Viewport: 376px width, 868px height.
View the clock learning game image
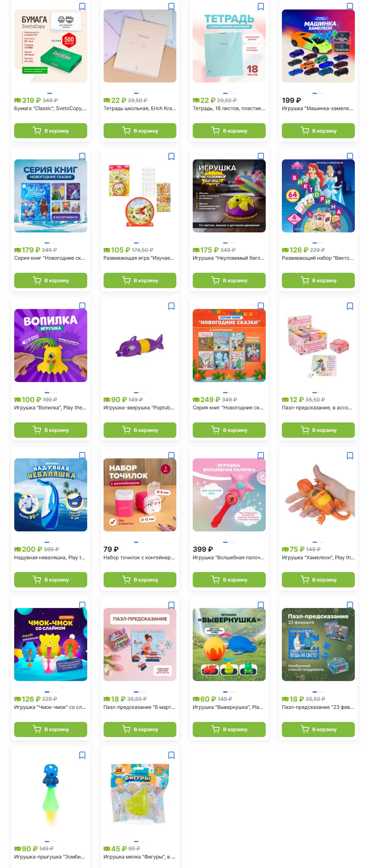pyautogui.click(x=140, y=196)
